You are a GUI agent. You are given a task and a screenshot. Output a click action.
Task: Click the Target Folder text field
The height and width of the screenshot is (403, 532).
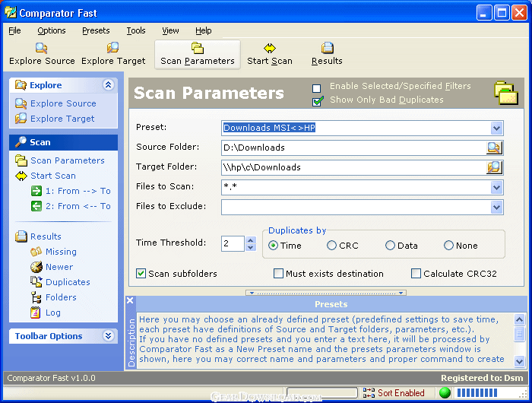click(x=355, y=167)
